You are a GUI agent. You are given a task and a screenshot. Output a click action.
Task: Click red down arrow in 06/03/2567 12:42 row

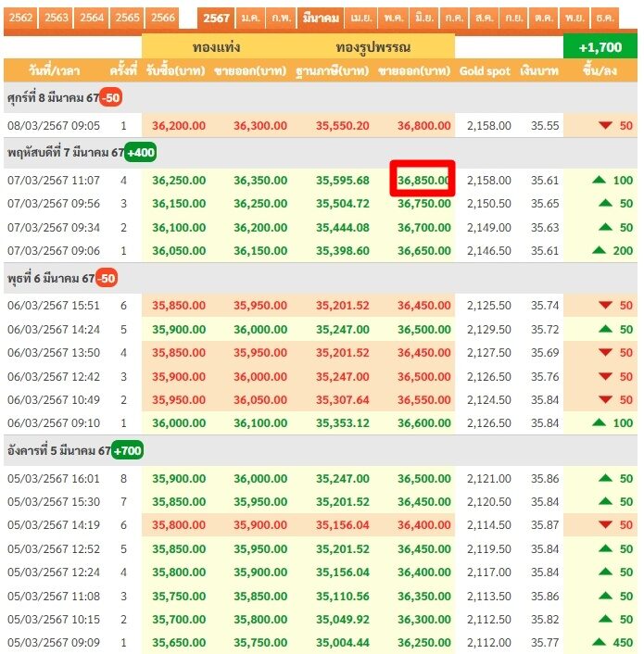605,376
